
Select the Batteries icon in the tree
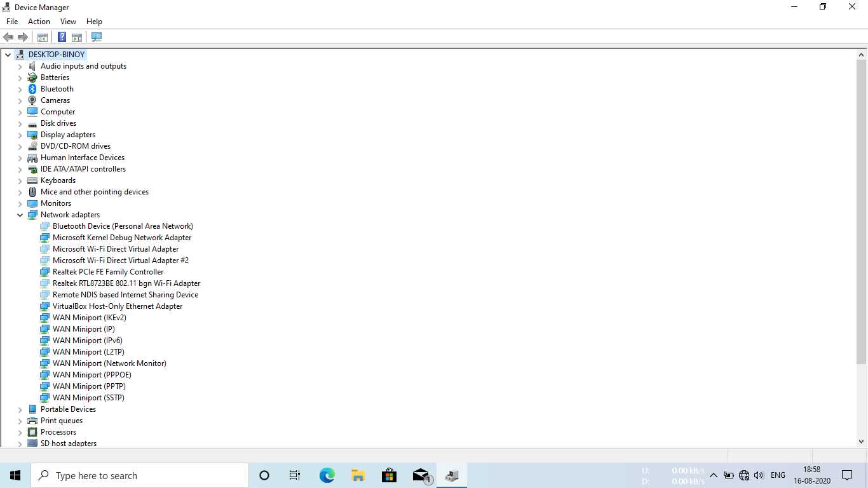(32, 78)
